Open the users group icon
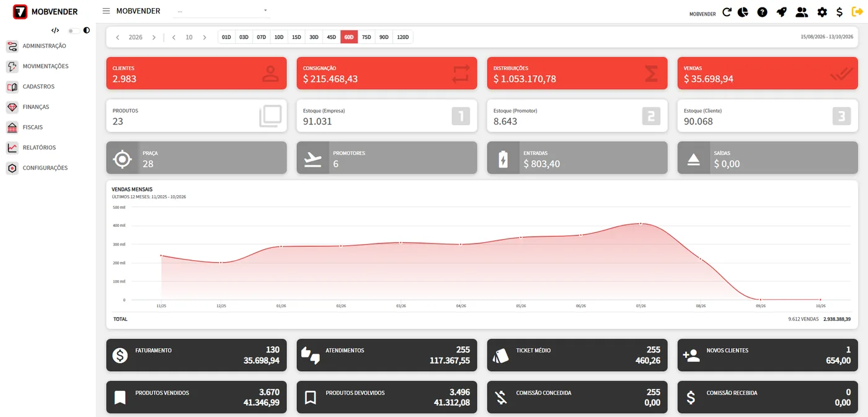868x417 pixels. [x=802, y=12]
